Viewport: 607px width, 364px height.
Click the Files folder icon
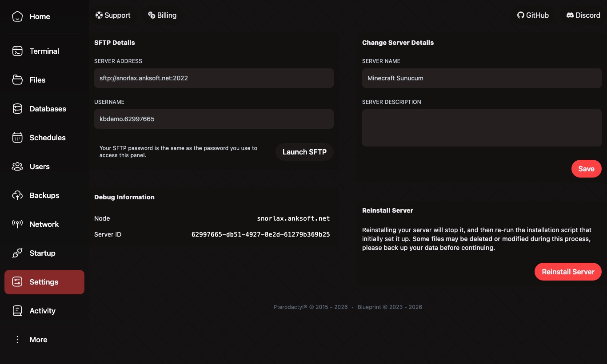point(17,80)
